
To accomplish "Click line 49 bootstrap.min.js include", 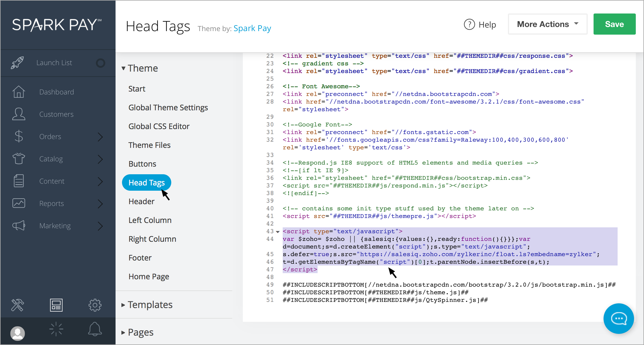I will (x=449, y=285).
